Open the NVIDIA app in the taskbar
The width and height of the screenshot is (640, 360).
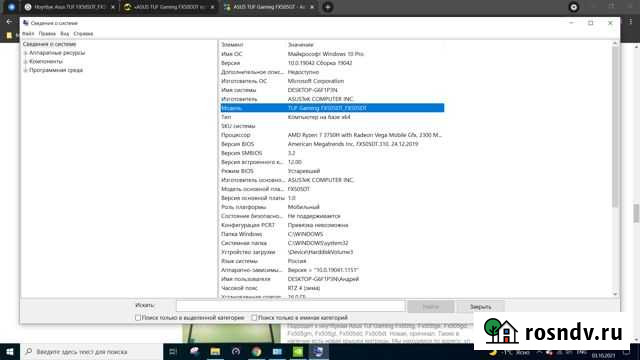[298, 351]
